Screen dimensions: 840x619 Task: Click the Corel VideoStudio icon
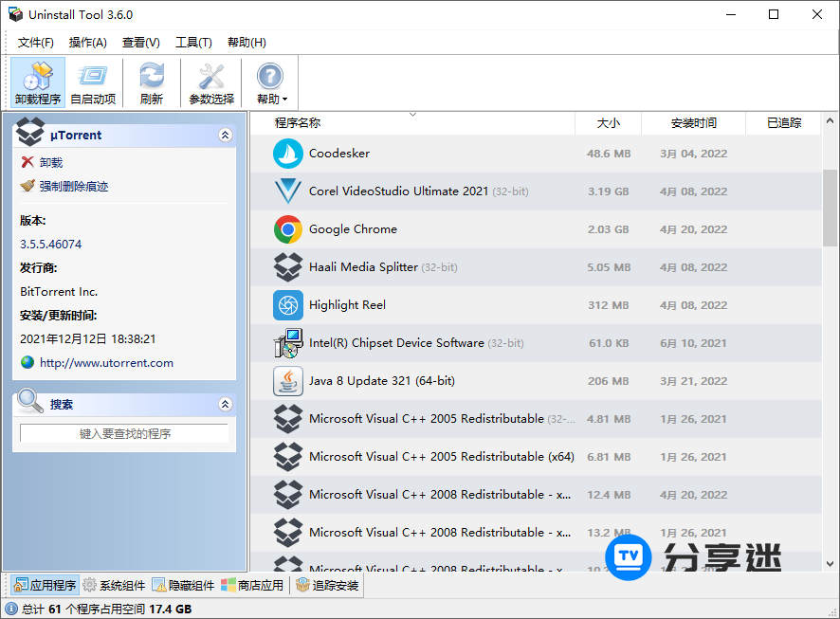point(287,191)
